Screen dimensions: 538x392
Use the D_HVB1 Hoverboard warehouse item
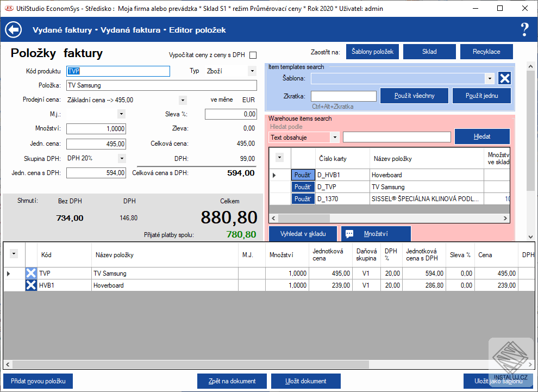point(303,175)
